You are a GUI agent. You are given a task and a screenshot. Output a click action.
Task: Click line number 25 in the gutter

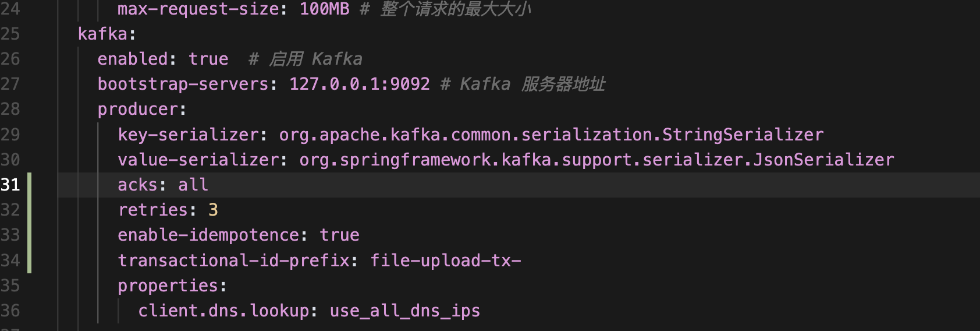(10, 34)
